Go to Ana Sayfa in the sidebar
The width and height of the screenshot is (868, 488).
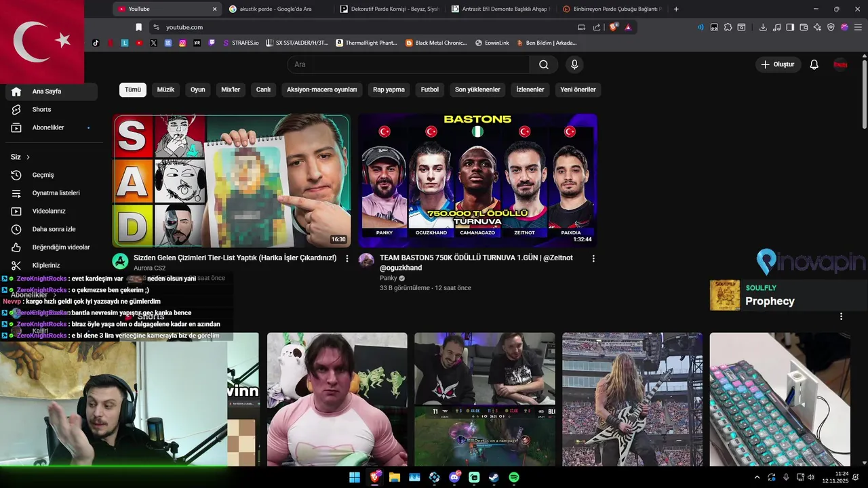52,91
